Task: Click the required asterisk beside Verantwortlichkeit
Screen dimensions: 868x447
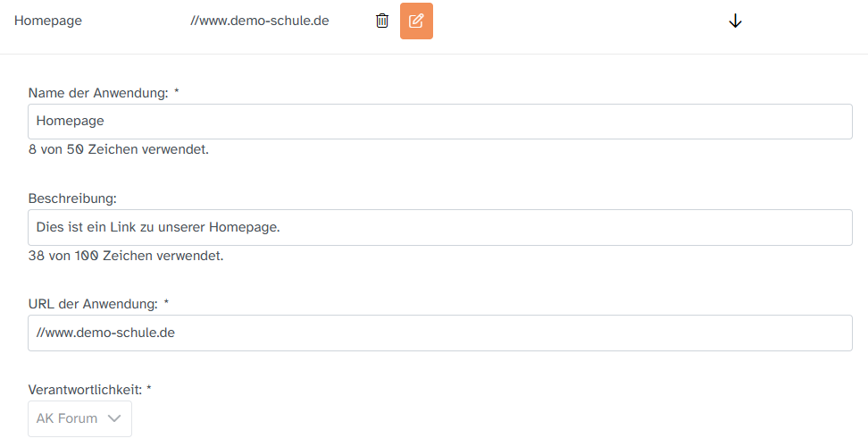Action: 149,389
